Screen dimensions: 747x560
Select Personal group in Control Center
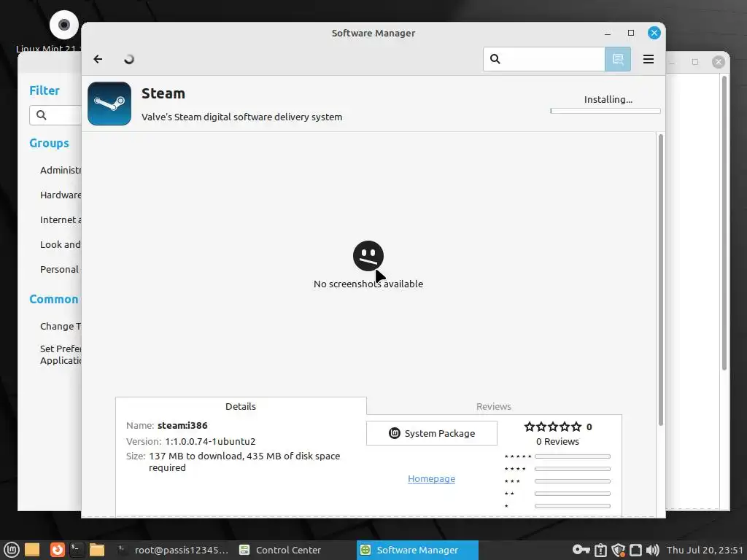(59, 269)
